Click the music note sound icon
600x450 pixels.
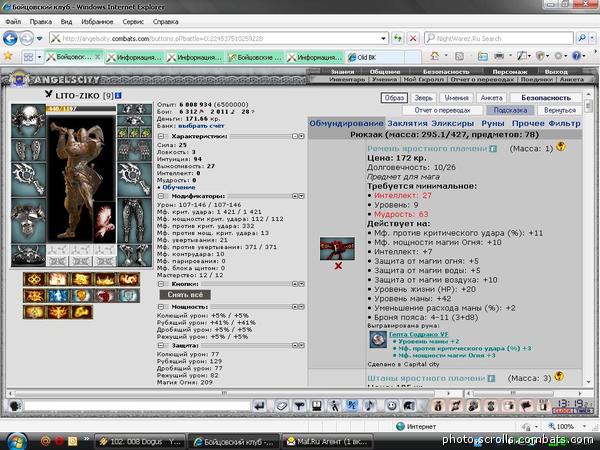tap(369, 406)
